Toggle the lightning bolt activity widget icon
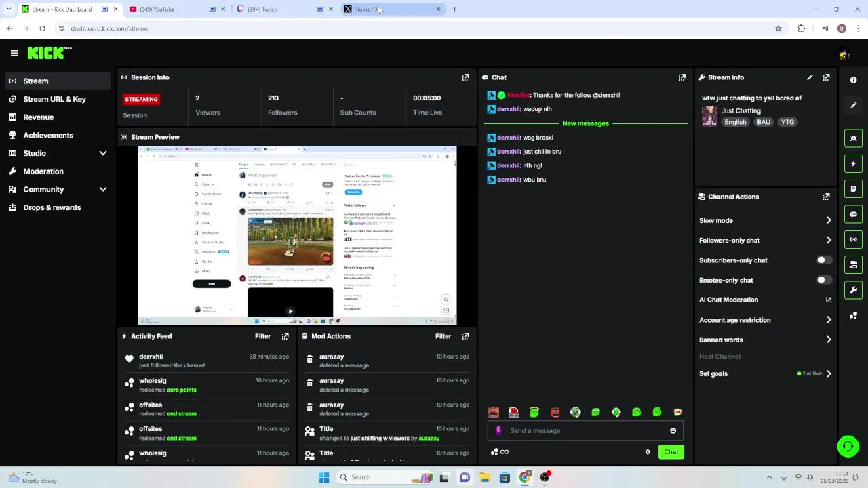Image resolution: width=868 pixels, height=488 pixels. [853, 163]
